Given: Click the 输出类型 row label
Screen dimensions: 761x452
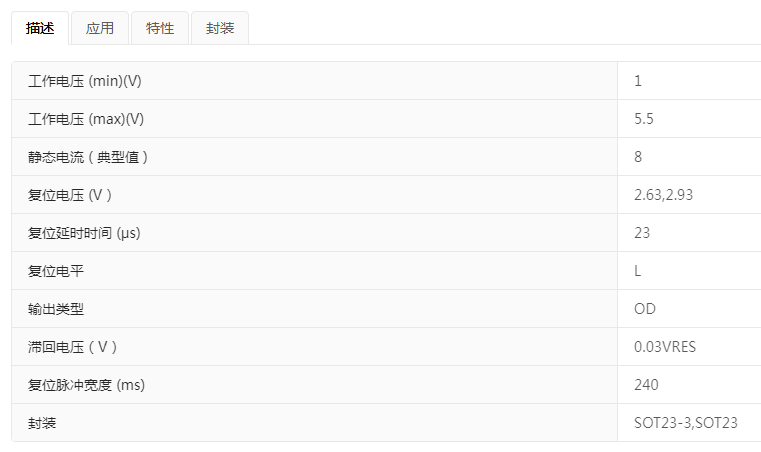Looking at the screenshot, I should point(56,309).
